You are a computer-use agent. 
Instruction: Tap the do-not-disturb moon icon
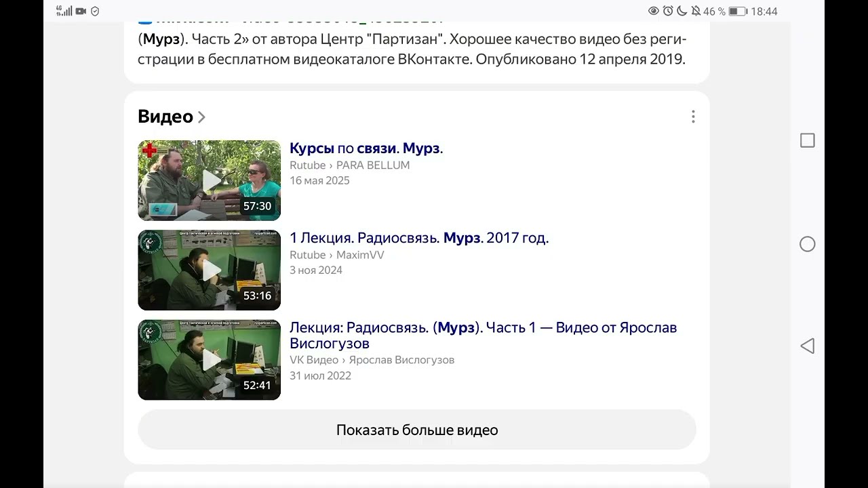tap(682, 12)
